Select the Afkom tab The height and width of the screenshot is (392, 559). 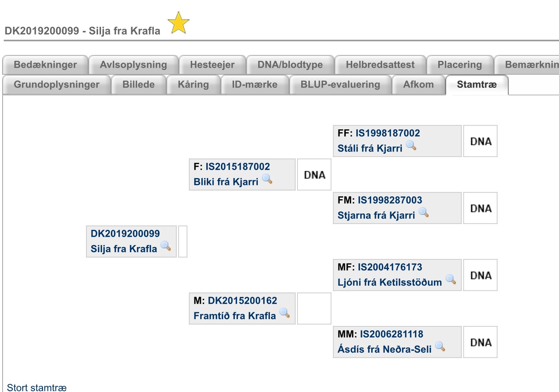(418, 85)
